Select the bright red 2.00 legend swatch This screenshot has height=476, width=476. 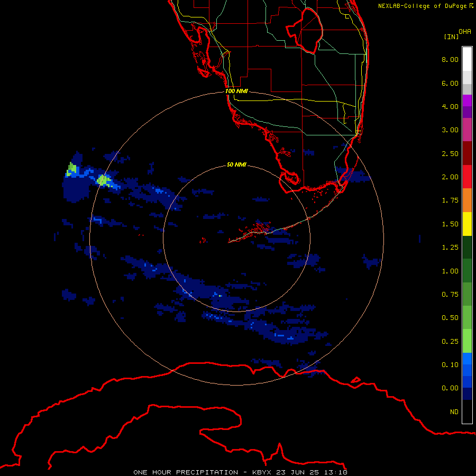(x=467, y=177)
